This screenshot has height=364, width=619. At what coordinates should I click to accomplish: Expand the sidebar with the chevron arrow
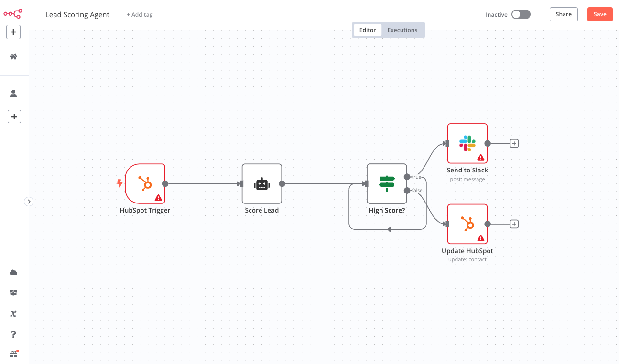click(29, 202)
